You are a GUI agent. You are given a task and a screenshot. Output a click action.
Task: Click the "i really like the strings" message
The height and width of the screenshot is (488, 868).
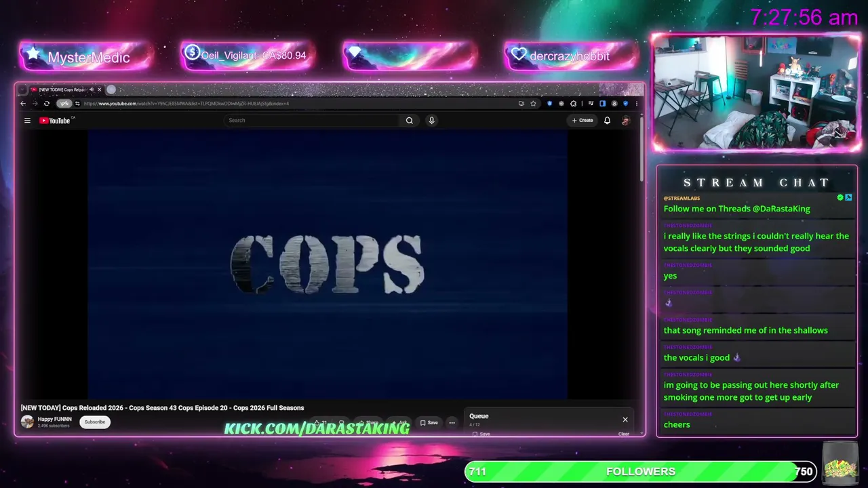(756, 242)
